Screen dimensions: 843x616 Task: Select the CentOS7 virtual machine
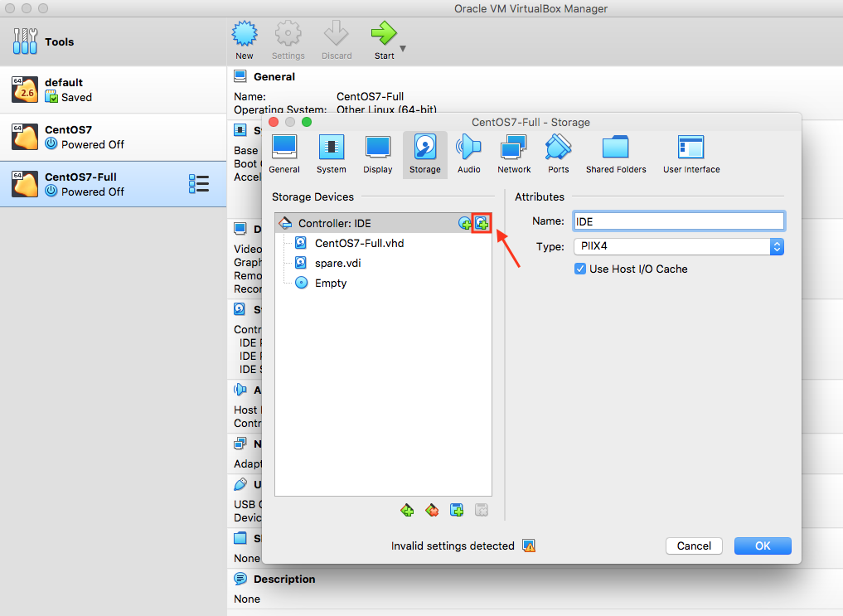pos(113,137)
